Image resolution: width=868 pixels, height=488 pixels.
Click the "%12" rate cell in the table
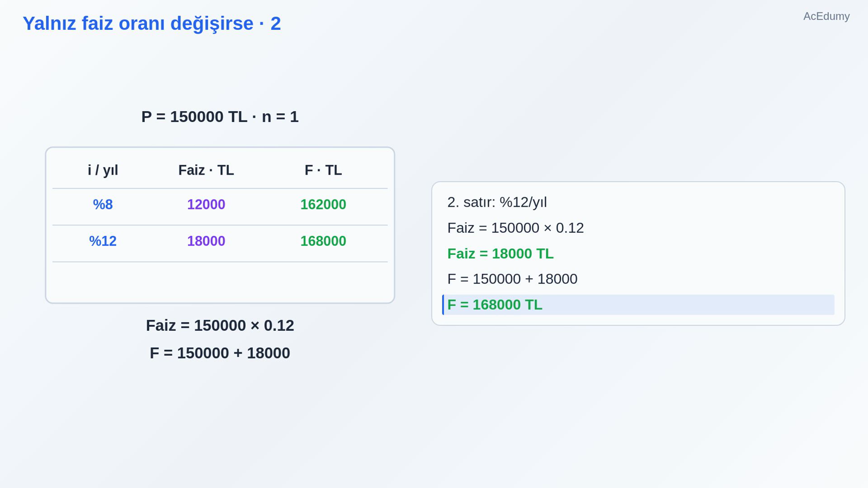coord(103,241)
